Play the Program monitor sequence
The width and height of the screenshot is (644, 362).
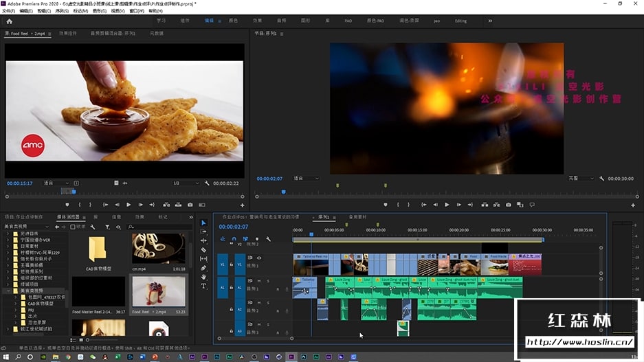click(447, 205)
